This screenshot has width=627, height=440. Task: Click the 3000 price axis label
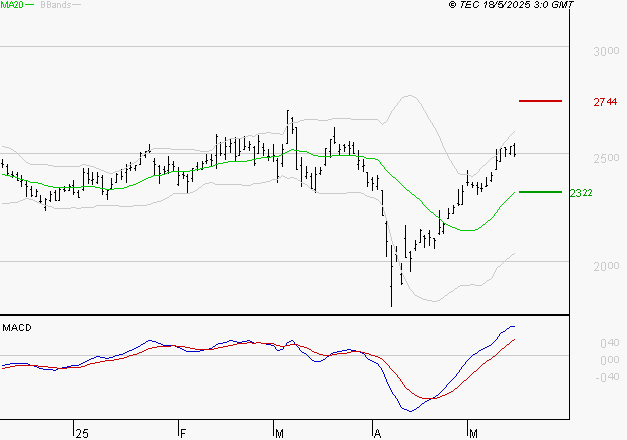(x=606, y=51)
